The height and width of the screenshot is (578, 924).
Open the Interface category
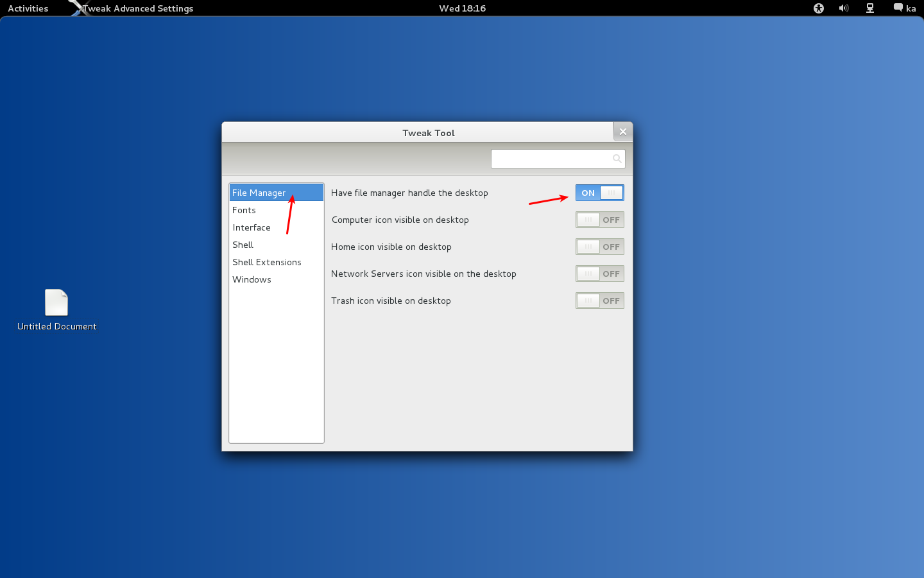[277, 227]
